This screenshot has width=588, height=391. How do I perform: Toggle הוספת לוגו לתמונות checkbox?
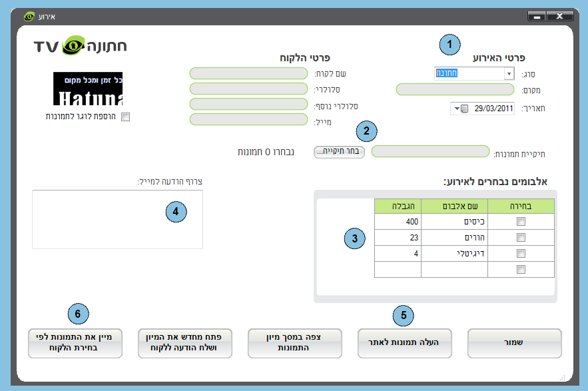point(126,117)
